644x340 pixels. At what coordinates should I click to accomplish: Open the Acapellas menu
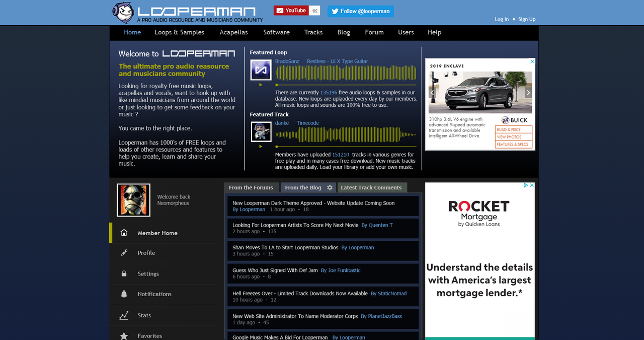coord(234,32)
